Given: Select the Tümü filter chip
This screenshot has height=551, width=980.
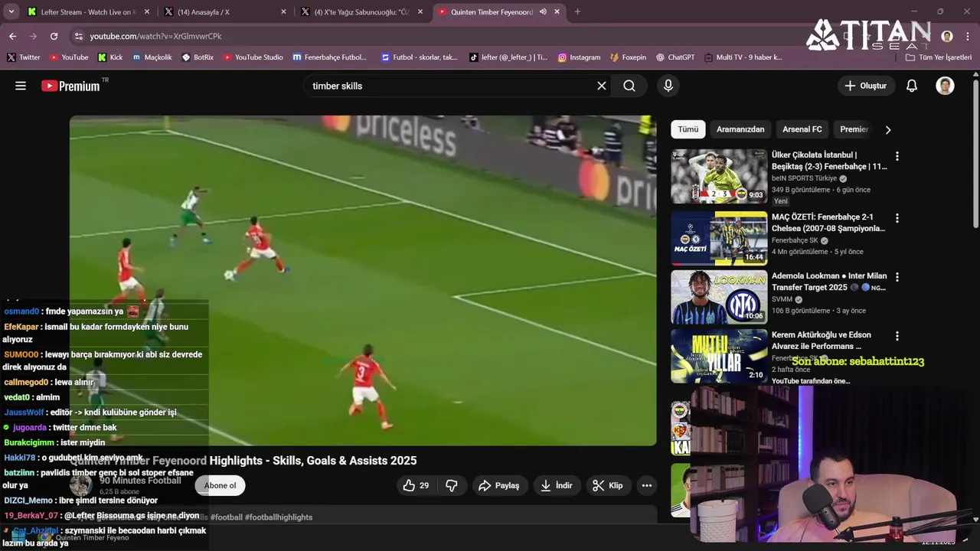Looking at the screenshot, I should [688, 129].
